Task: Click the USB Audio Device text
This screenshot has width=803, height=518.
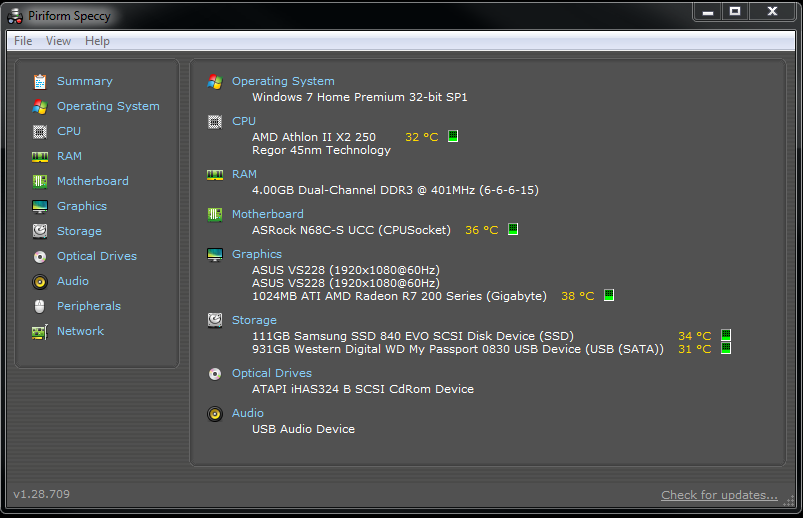Action: click(x=303, y=429)
